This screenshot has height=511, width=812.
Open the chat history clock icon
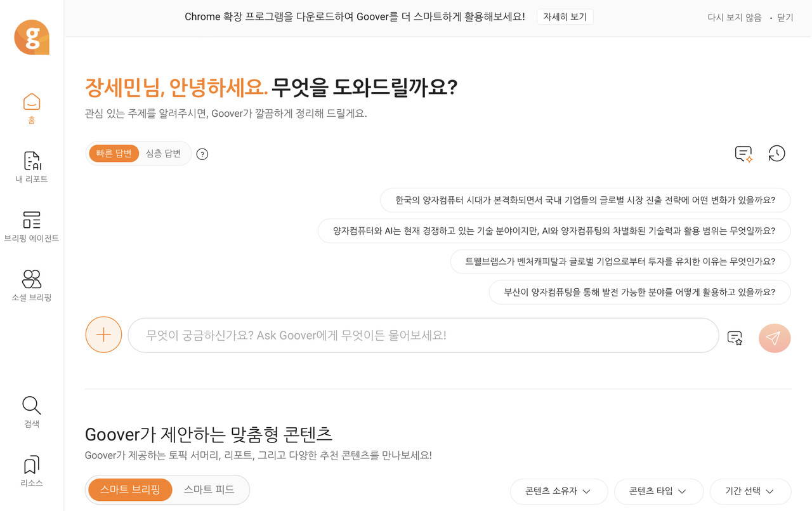(x=776, y=154)
